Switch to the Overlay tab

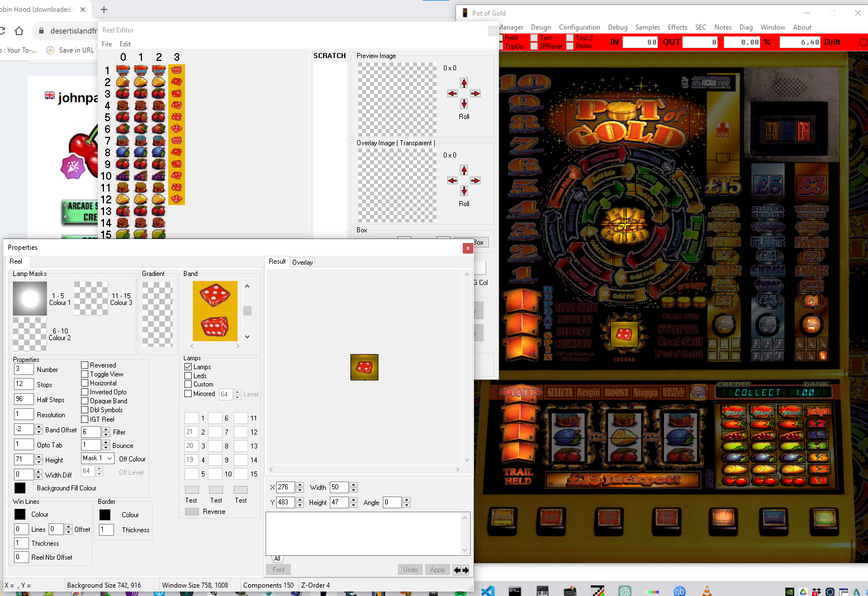tap(302, 263)
